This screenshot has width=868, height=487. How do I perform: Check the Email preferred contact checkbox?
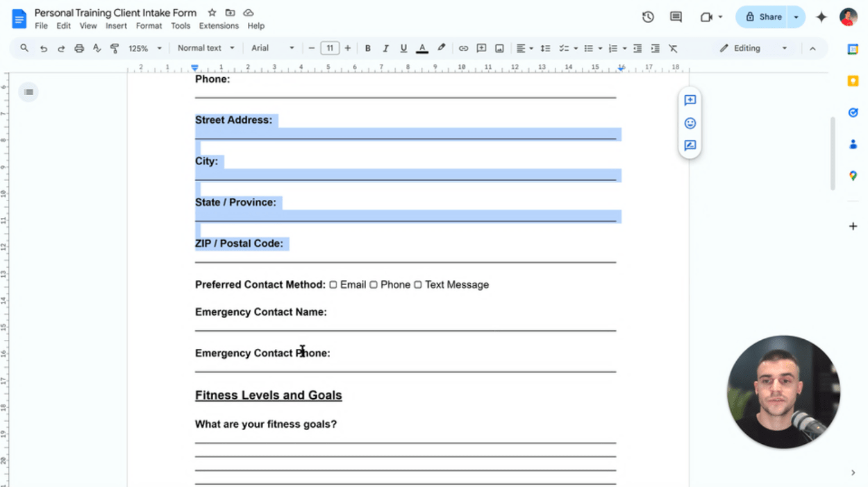pos(334,284)
